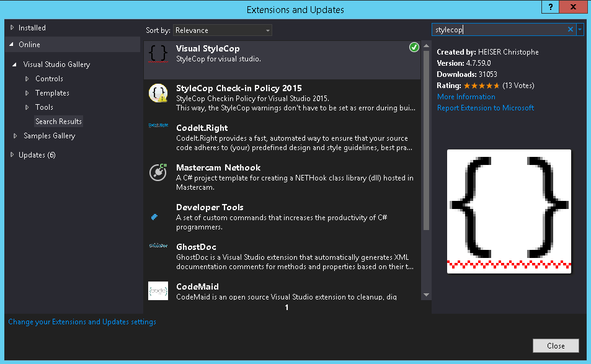
Task: Click the green installed checkmark on Visual StyleCop
Action: tap(414, 47)
